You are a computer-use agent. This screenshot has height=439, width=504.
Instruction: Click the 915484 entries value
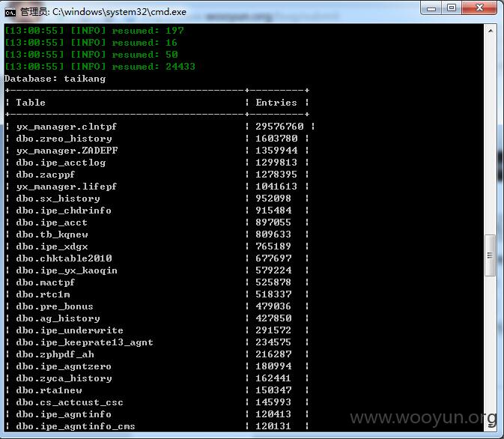[273, 211]
